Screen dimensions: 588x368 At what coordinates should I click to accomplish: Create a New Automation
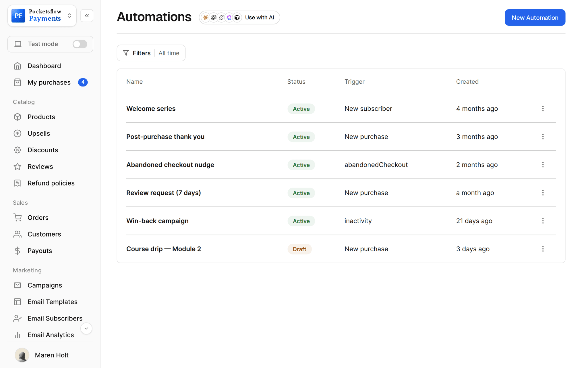(535, 18)
